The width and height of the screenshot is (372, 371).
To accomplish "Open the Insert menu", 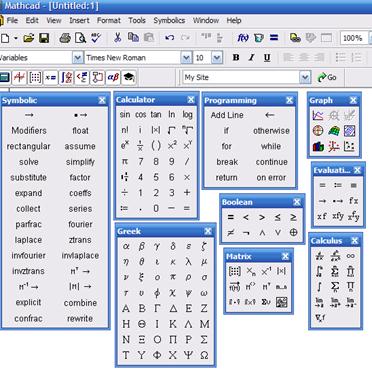I will (79, 20).
